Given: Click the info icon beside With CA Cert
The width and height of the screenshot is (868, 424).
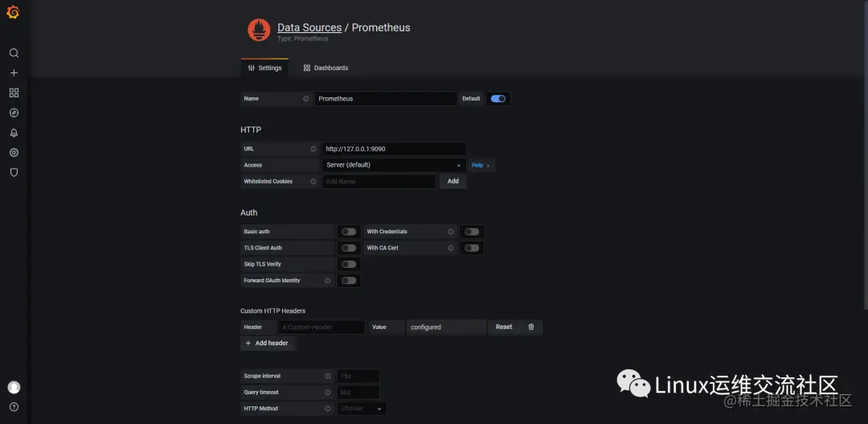Looking at the screenshot, I should point(451,248).
